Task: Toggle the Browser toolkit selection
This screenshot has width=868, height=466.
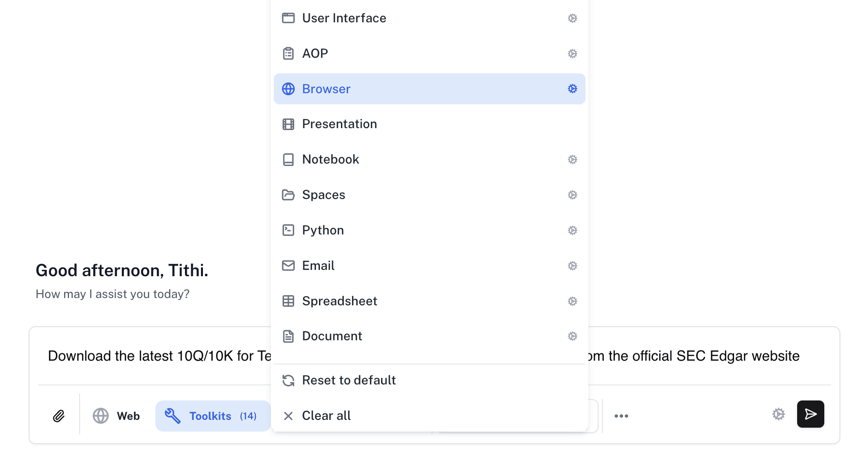Action: click(x=326, y=89)
